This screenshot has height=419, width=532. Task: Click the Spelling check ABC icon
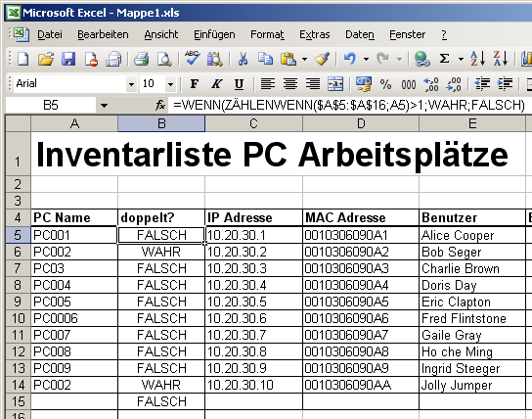point(192,58)
